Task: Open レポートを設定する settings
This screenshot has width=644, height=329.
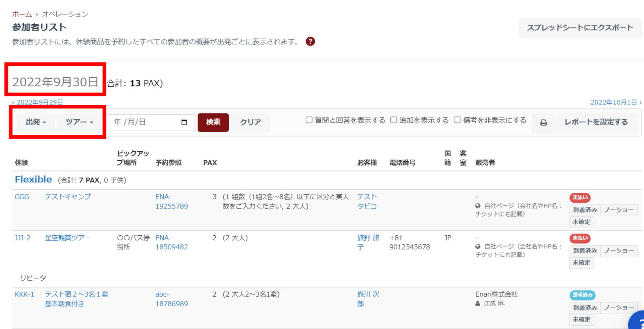Action: click(596, 122)
